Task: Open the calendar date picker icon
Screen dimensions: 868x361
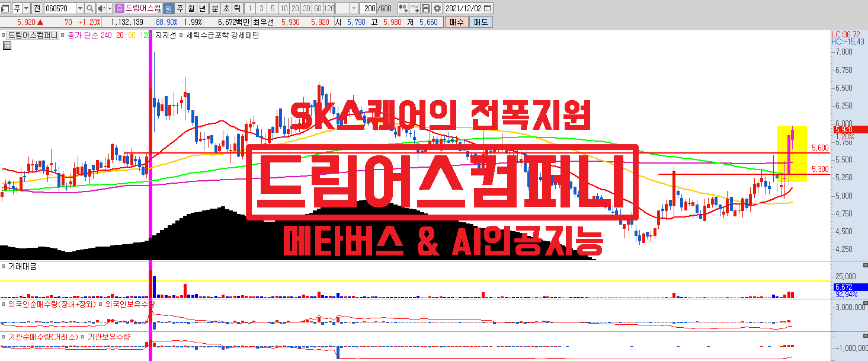Action: pyautogui.click(x=487, y=8)
